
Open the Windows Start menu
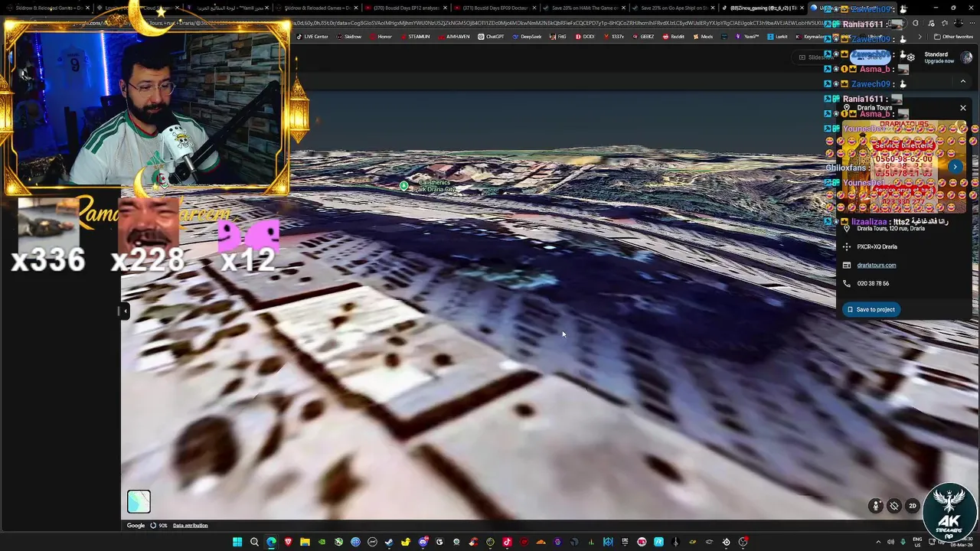[237, 542]
